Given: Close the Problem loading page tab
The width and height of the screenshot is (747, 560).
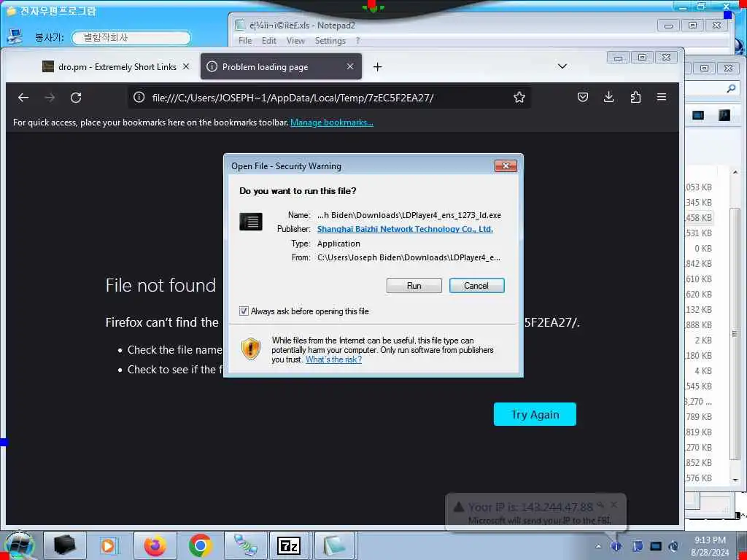Looking at the screenshot, I should coord(350,66).
